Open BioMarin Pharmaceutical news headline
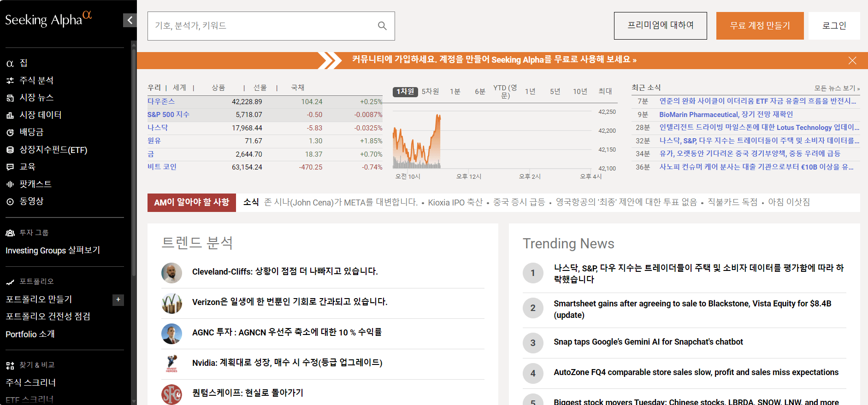The height and width of the screenshot is (405, 868). 726,114
